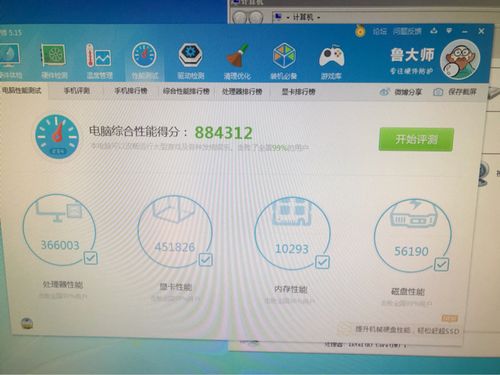Click the 鲁大师 cartoon avatar
500x375 pixels.
point(460,59)
